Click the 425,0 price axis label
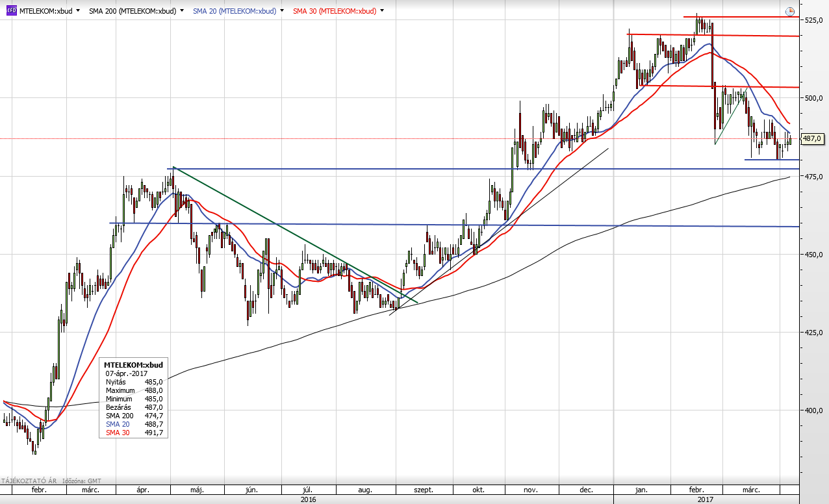This screenshot has width=829, height=504. coord(814,332)
